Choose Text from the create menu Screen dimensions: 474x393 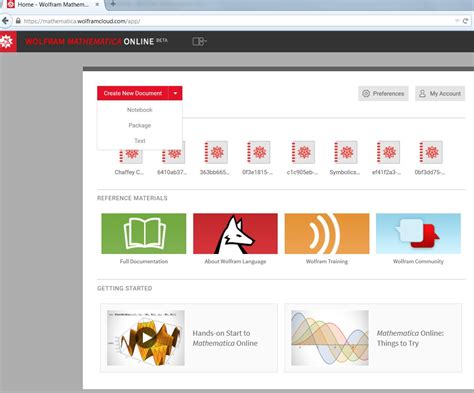[140, 141]
